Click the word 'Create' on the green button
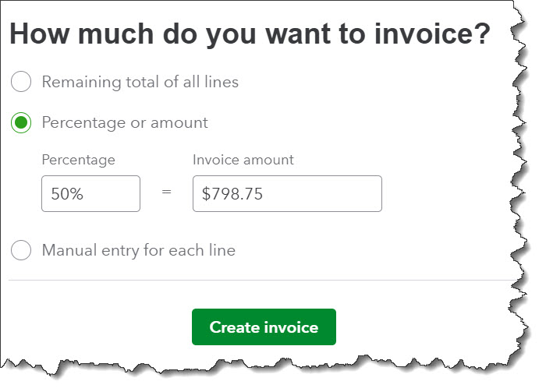The image size is (546, 392). coord(232,327)
